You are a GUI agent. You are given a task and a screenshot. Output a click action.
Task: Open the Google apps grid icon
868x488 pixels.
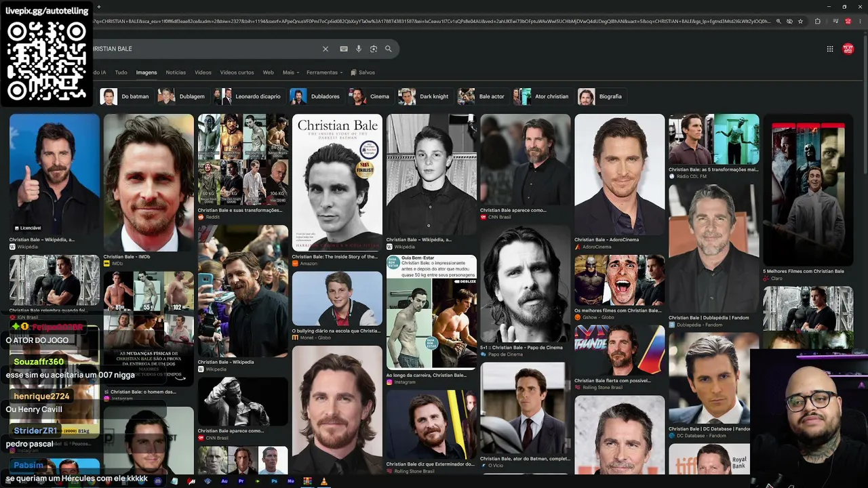point(830,49)
